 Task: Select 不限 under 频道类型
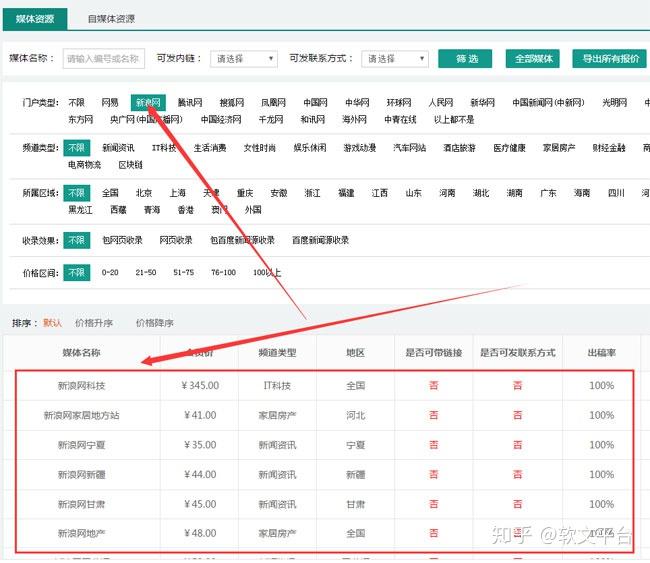[x=77, y=148]
